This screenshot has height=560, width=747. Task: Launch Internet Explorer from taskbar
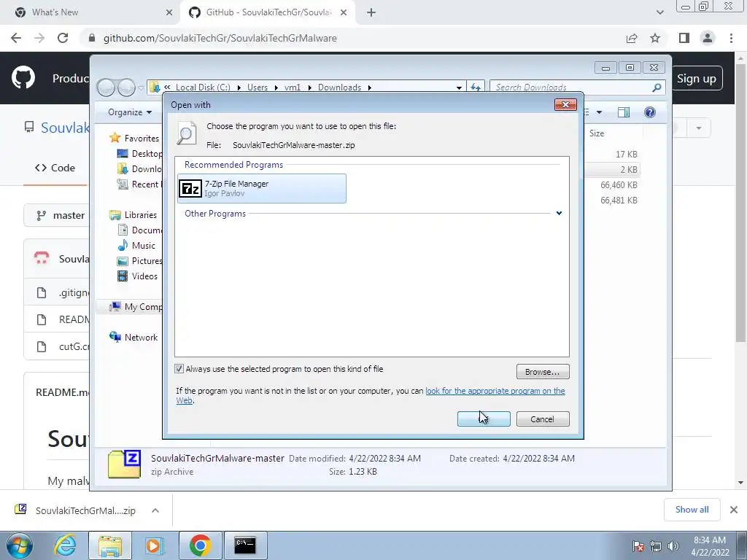pyautogui.click(x=65, y=545)
